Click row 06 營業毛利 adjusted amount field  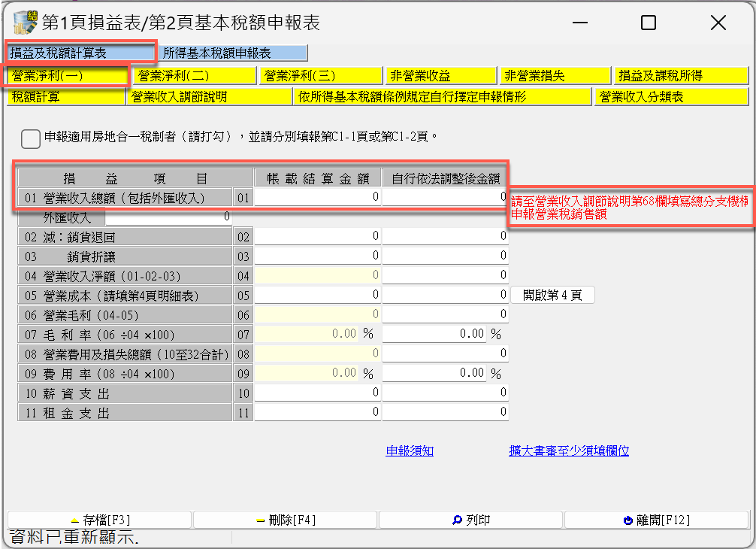click(x=445, y=314)
